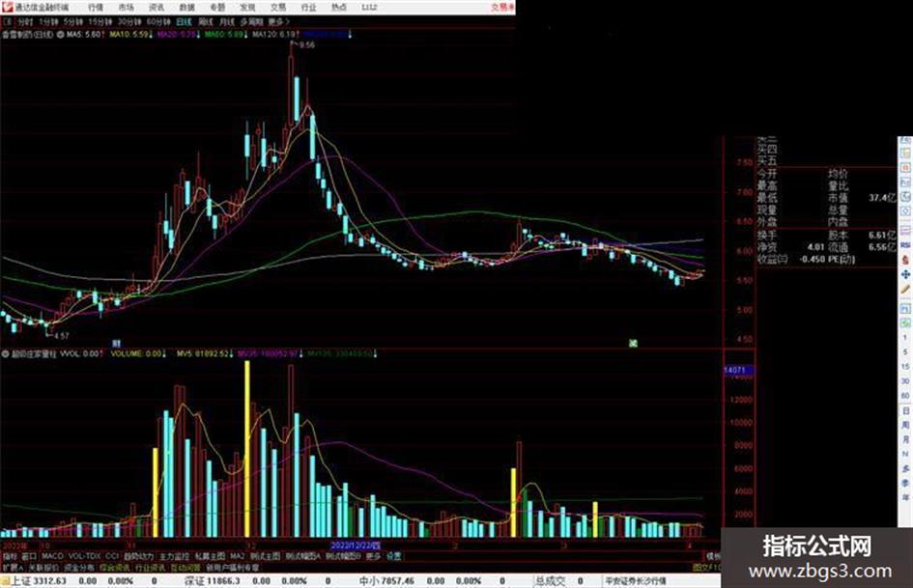Click the MA10: 5.59 indicator value
The image size is (913, 588).
[131, 35]
